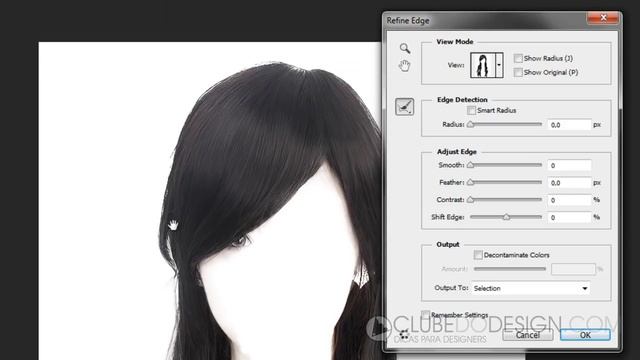Click the Smooth value input field
The image size is (640, 360).
coord(569,165)
